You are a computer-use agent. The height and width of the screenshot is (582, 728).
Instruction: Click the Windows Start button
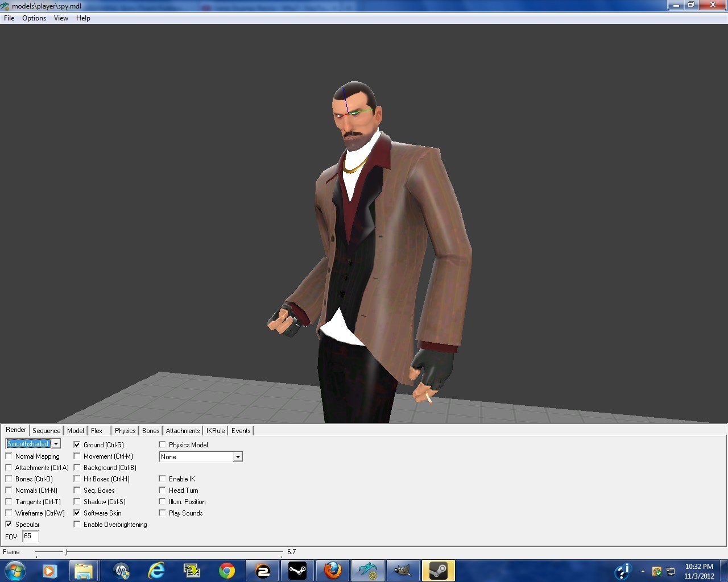(x=15, y=570)
